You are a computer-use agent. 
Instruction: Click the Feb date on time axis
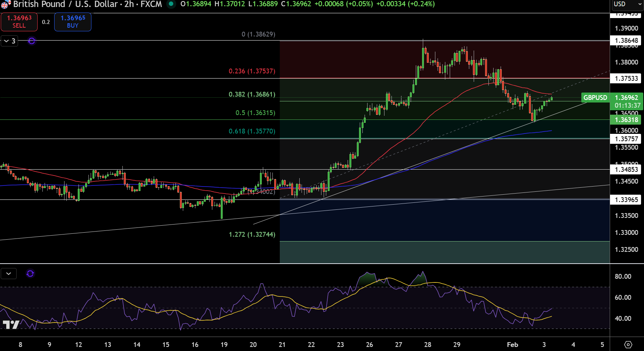point(512,345)
